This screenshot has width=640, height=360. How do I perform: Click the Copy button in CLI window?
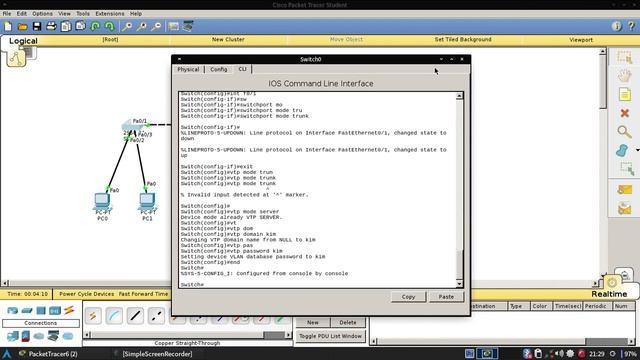[x=408, y=297]
